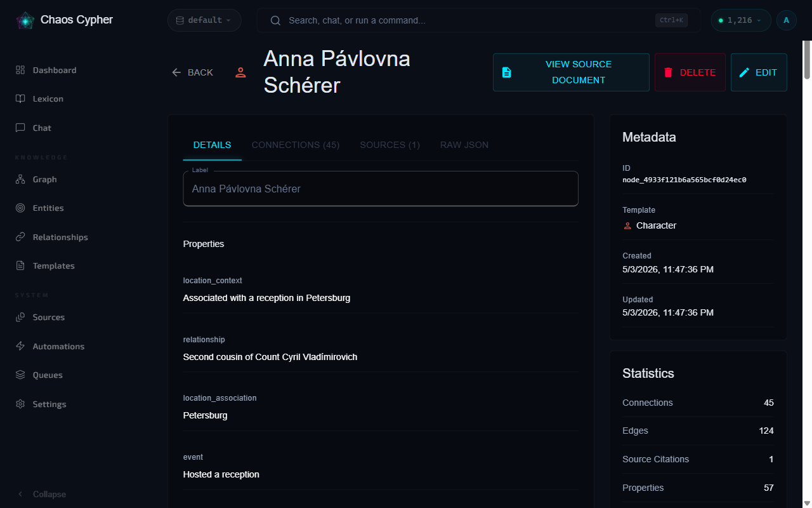The height and width of the screenshot is (508, 812).
Task: Switch to the Raw JSON tab
Action: click(x=464, y=145)
